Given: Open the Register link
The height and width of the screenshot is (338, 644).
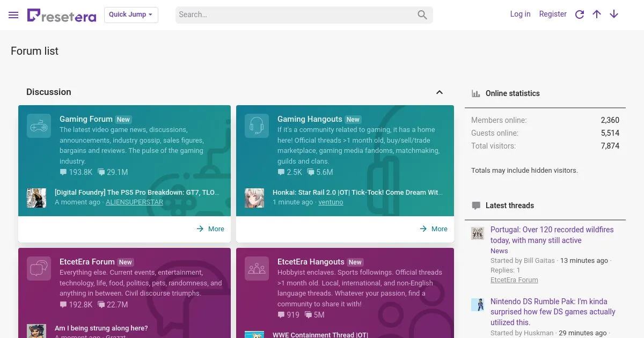Looking at the screenshot, I should (x=553, y=14).
